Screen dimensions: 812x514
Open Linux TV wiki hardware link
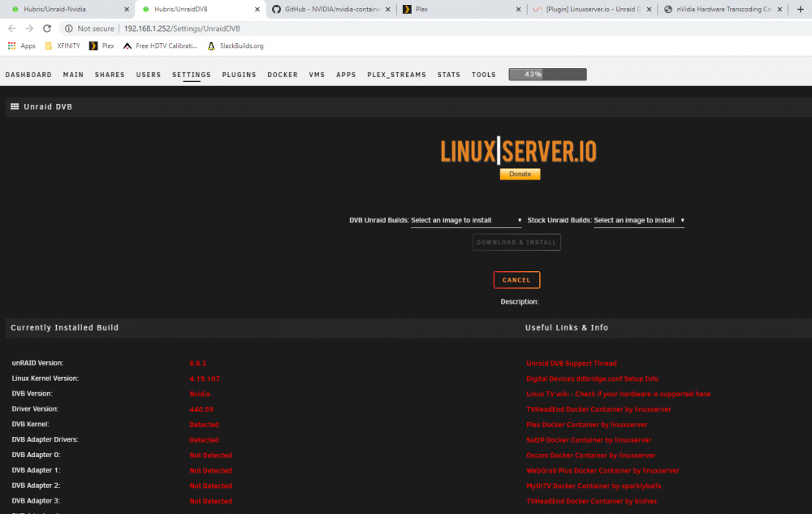618,394
